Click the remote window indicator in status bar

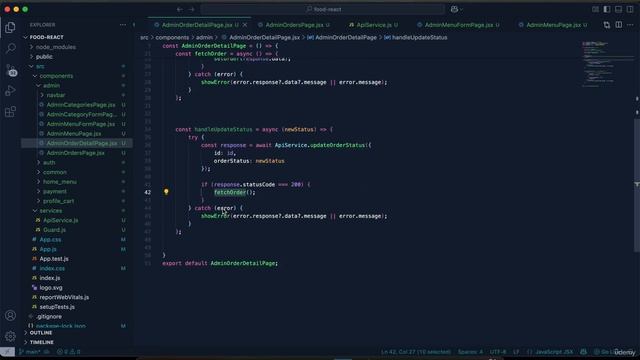7,351
